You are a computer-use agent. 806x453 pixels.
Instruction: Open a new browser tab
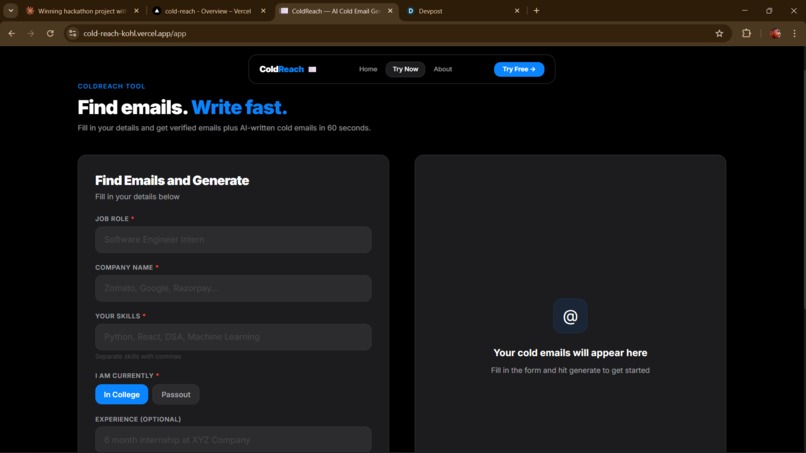[x=536, y=11]
